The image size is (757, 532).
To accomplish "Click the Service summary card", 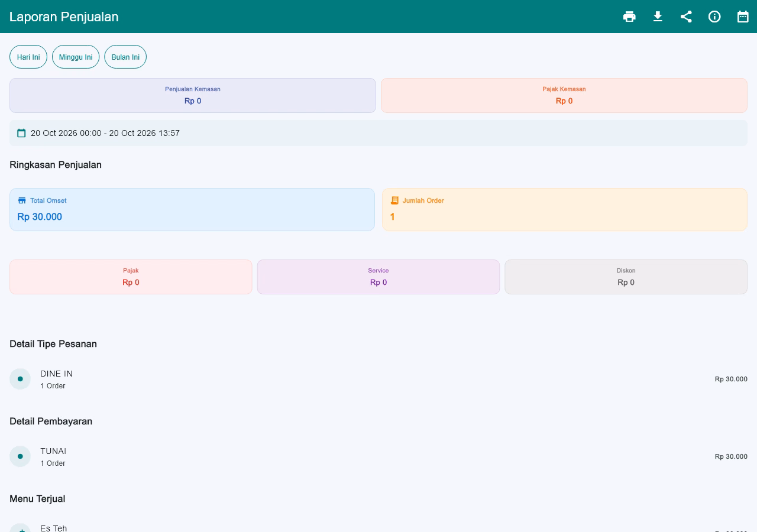I will [x=378, y=277].
